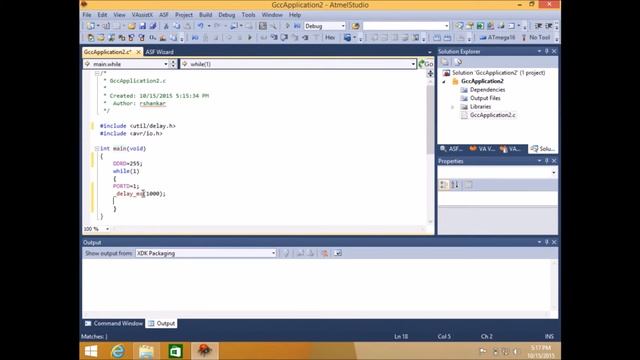Viewport: 640px width, 360px height.
Task: Open the Build menu
Action: pyautogui.click(x=205, y=15)
